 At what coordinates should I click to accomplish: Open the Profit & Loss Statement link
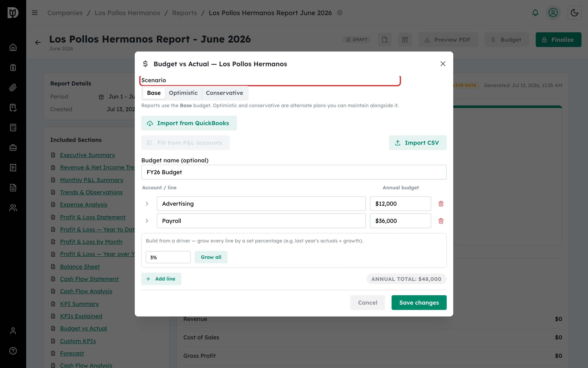92,217
